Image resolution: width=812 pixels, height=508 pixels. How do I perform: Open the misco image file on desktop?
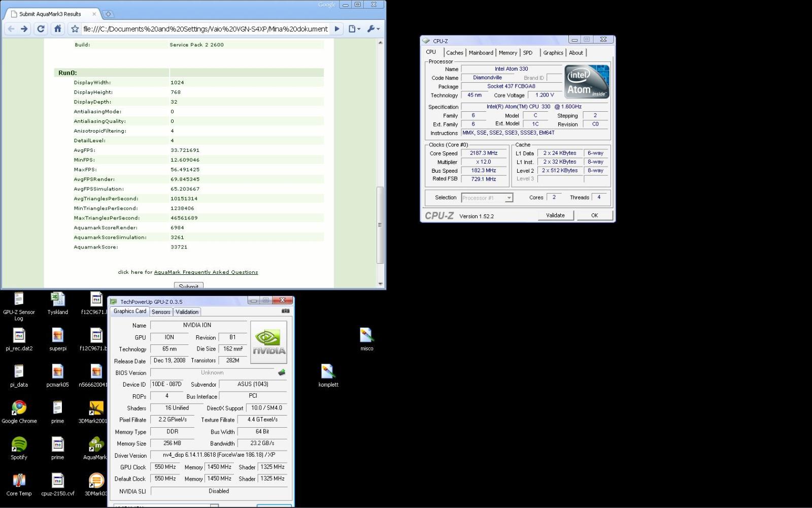coord(367,339)
